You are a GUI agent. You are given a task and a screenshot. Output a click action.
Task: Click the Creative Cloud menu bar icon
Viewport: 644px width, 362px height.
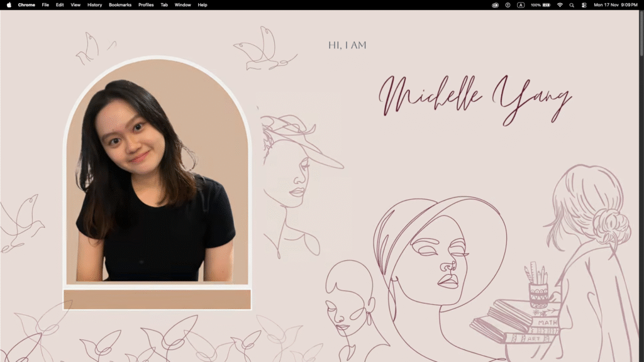495,4
